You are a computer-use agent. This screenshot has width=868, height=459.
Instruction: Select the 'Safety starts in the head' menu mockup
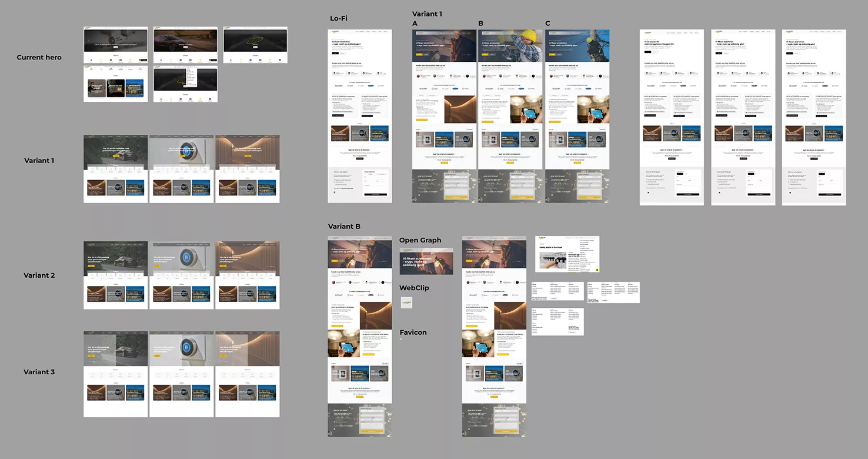[x=567, y=255]
